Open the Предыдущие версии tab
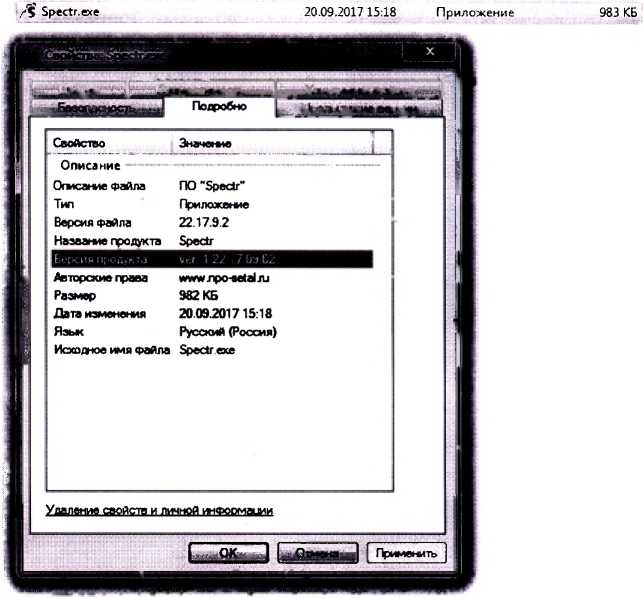 pyautogui.click(x=359, y=108)
